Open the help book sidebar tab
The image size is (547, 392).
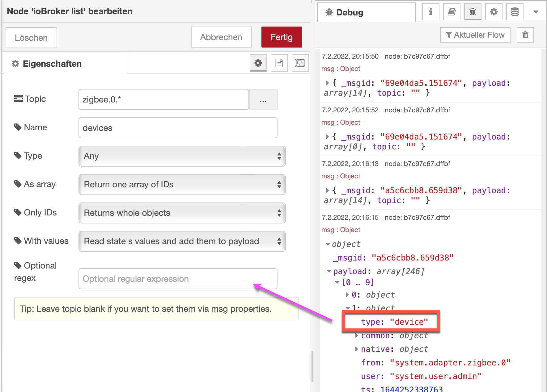click(x=452, y=12)
